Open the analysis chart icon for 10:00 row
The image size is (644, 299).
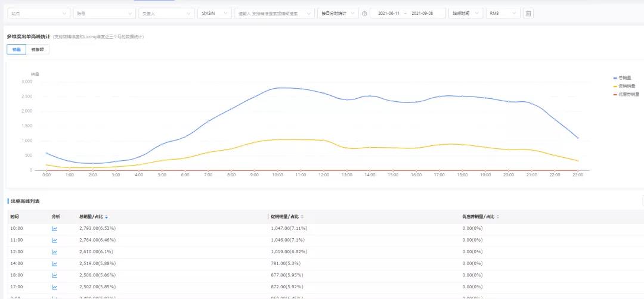click(55, 228)
